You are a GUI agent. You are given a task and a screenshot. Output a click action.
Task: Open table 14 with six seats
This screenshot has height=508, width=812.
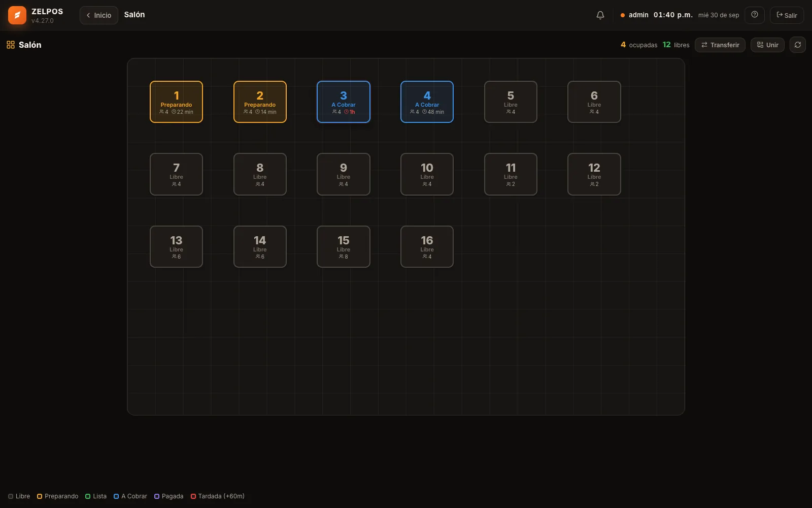click(x=260, y=246)
